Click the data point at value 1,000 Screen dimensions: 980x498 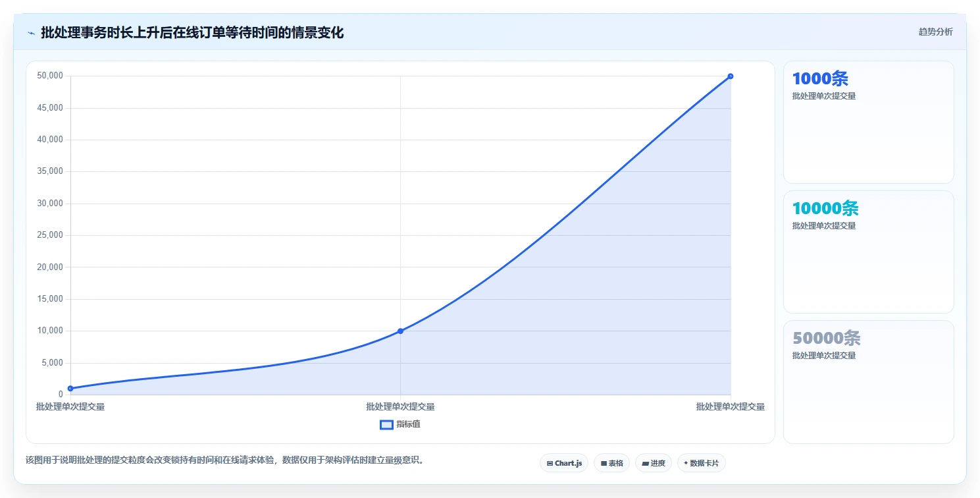click(x=70, y=389)
